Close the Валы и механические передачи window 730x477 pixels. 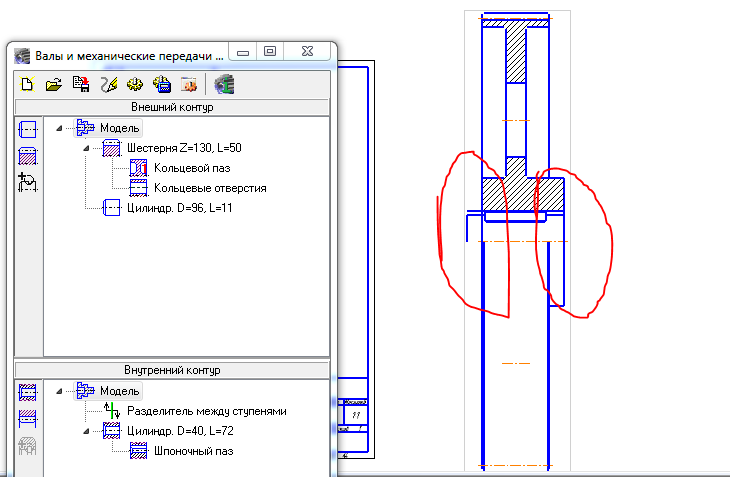coord(307,52)
